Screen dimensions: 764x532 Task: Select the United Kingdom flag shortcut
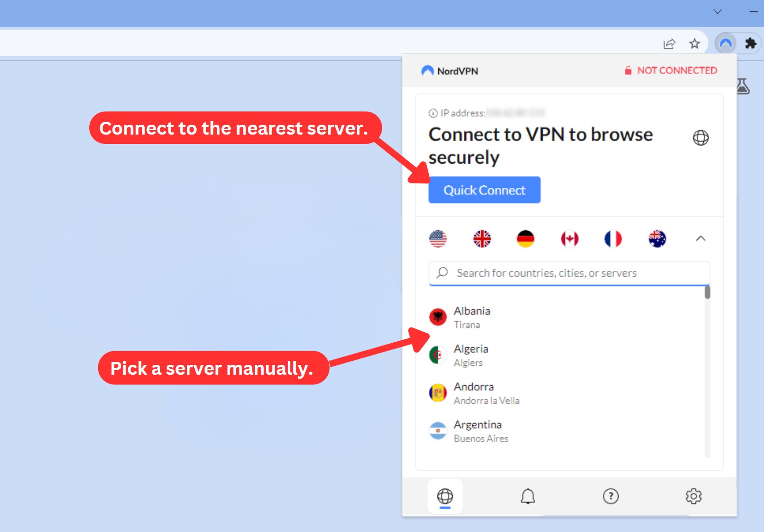[x=482, y=239]
